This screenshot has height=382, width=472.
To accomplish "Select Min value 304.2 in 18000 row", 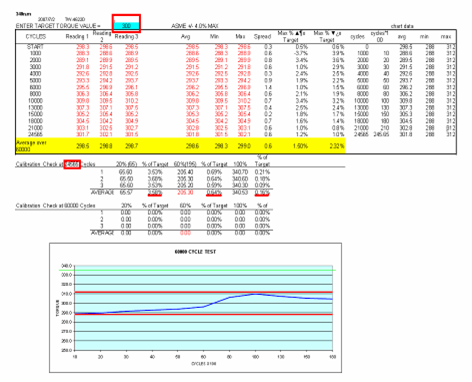I will coord(221,121).
